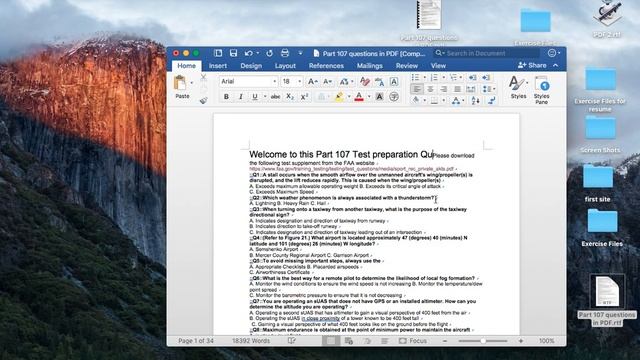Enter Focus mode from the status bar

click(413, 340)
